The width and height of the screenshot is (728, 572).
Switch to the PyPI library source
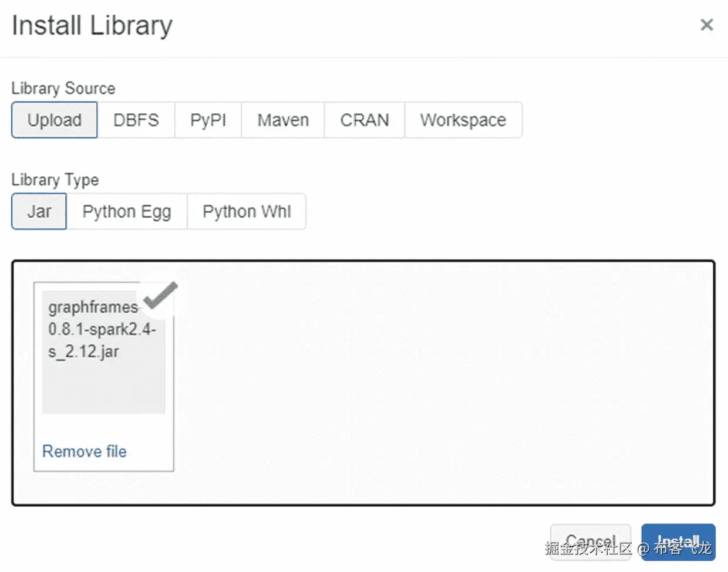(x=208, y=120)
